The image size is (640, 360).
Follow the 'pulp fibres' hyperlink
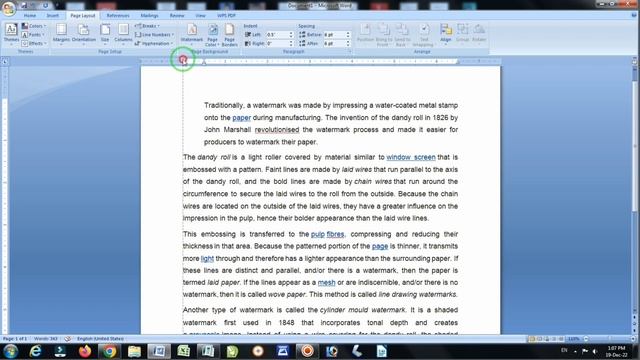point(327,234)
